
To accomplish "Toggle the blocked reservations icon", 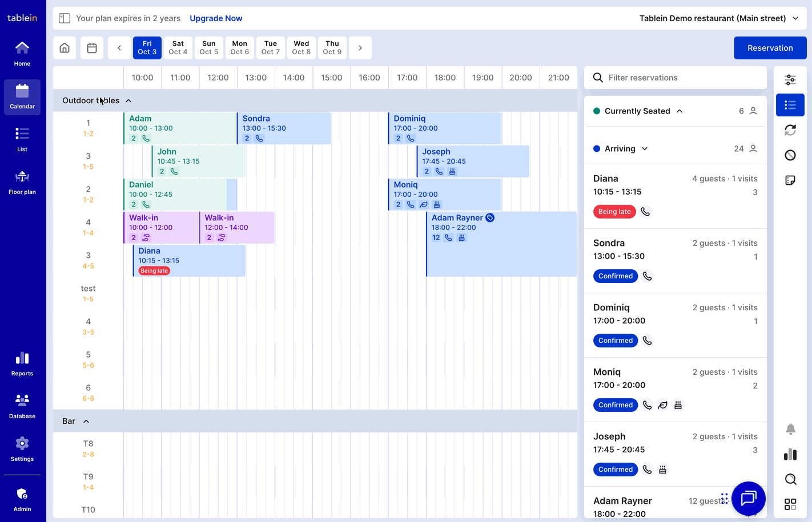I will pos(790,155).
